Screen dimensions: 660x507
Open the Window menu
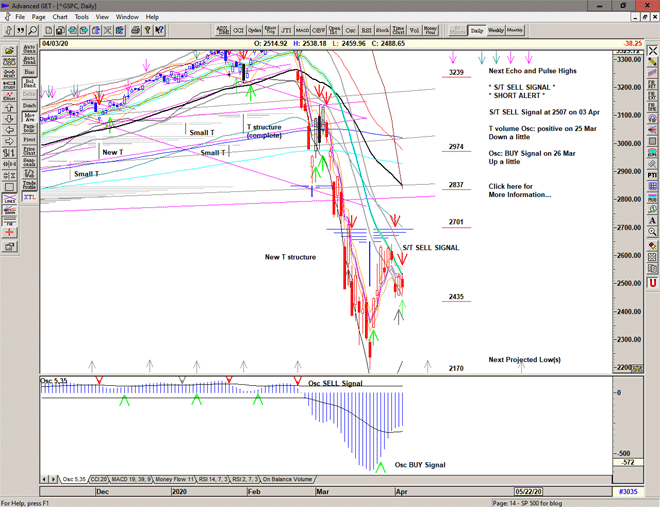(x=127, y=17)
